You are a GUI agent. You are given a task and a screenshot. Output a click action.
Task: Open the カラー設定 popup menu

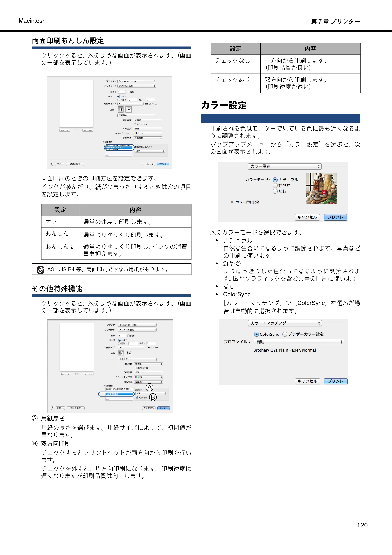pos(285,166)
